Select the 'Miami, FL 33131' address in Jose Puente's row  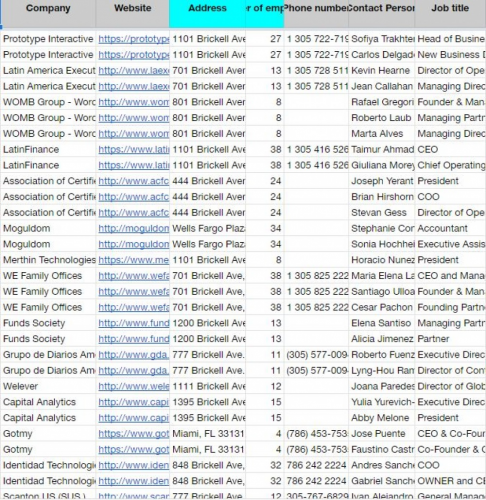click(x=208, y=434)
